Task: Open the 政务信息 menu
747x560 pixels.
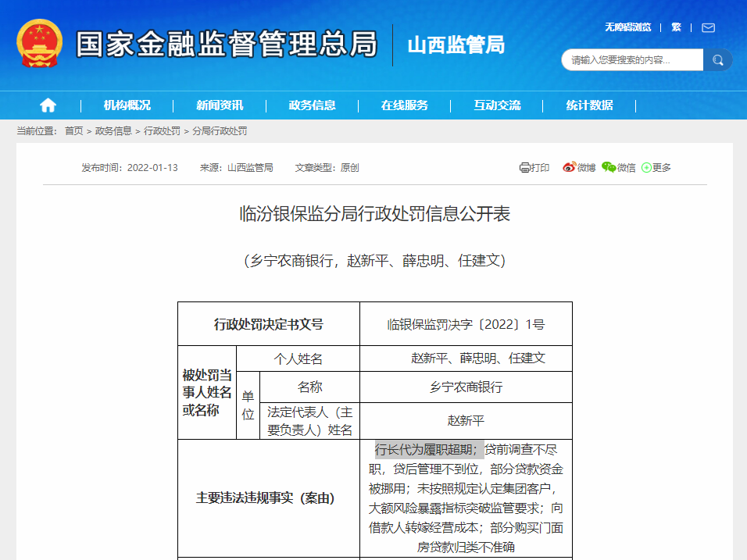Action: pyautogui.click(x=312, y=105)
